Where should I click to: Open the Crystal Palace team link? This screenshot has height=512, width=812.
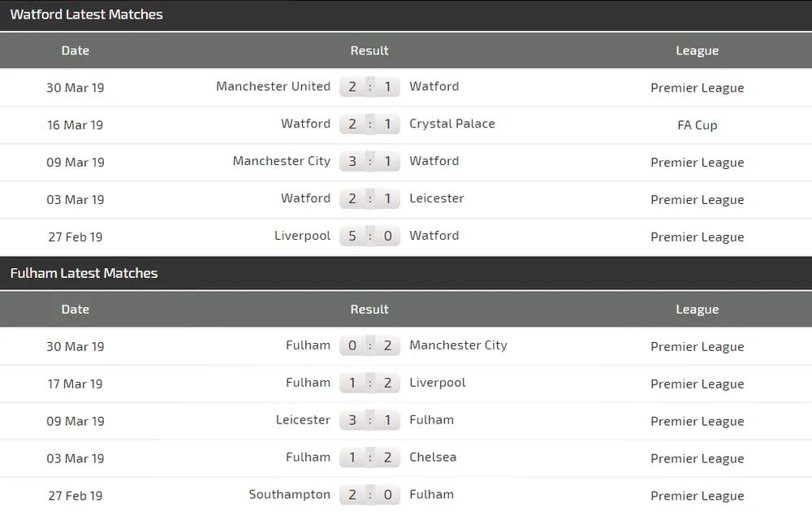tap(451, 124)
